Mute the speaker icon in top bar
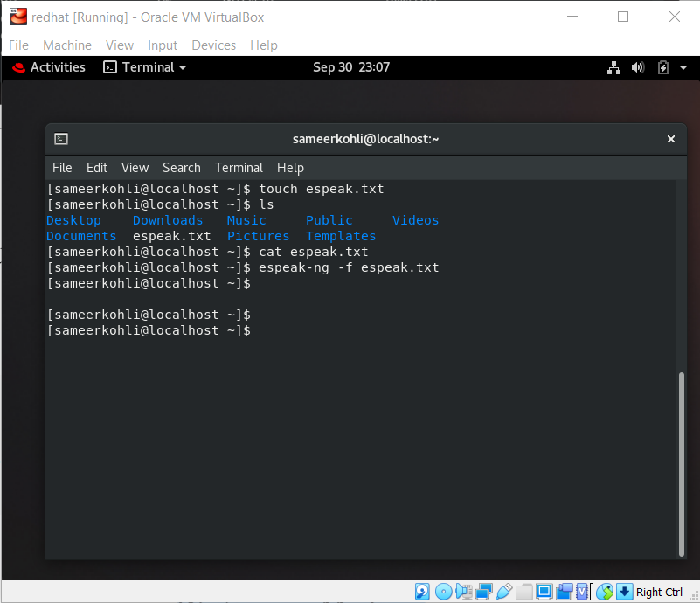 tap(638, 67)
